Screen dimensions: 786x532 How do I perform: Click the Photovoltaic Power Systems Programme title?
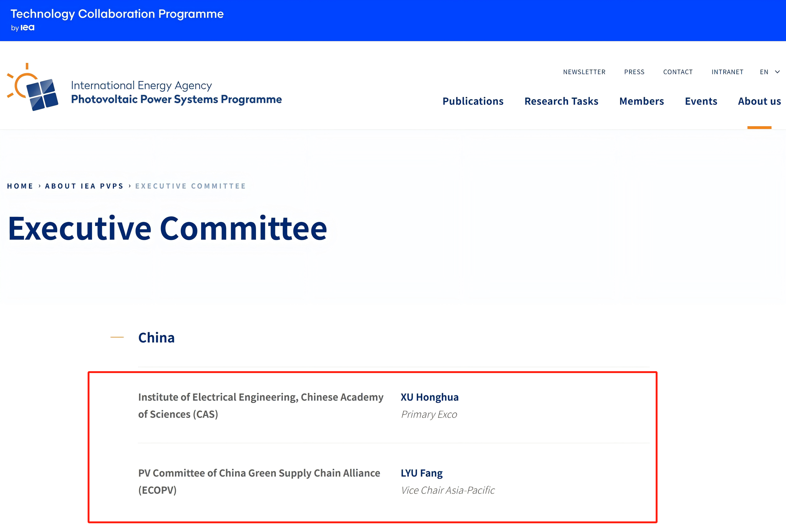(176, 99)
